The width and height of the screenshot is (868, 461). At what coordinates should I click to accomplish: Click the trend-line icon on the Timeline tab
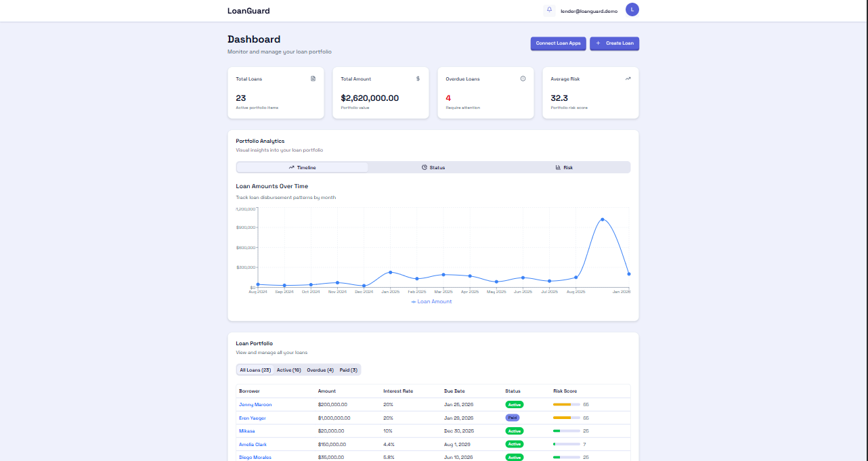[290, 167]
